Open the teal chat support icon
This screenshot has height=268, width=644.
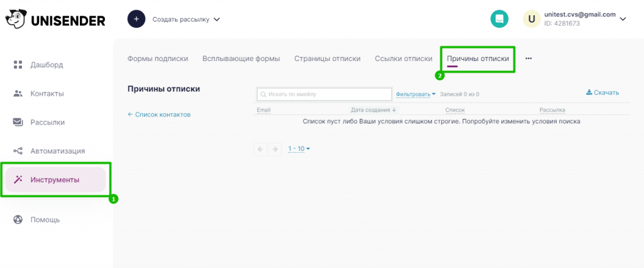coord(499,19)
